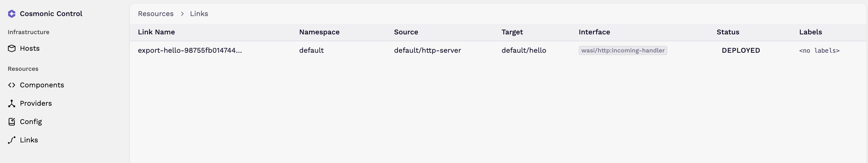The height and width of the screenshot is (163, 868).
Task: Click the Config document icon
Action: click(x=12, y=121)
